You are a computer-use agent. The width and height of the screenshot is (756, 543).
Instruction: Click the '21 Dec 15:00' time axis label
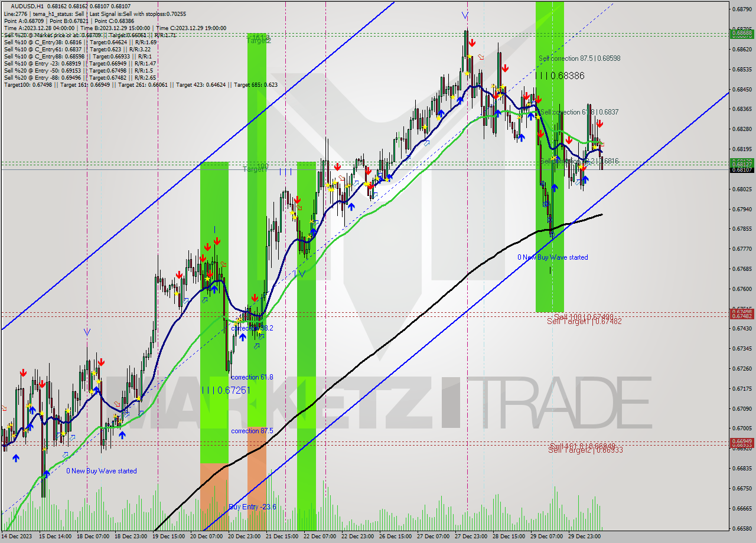tap(282, 537)
